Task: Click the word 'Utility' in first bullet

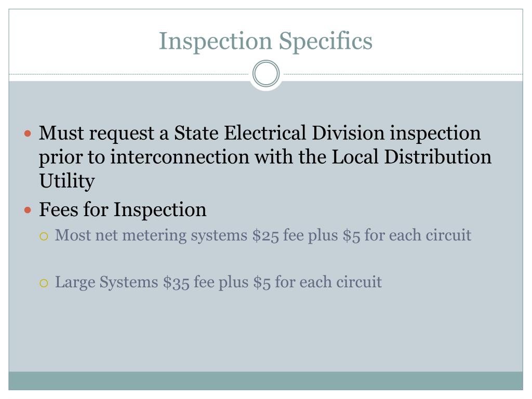Action: point(67,181)
